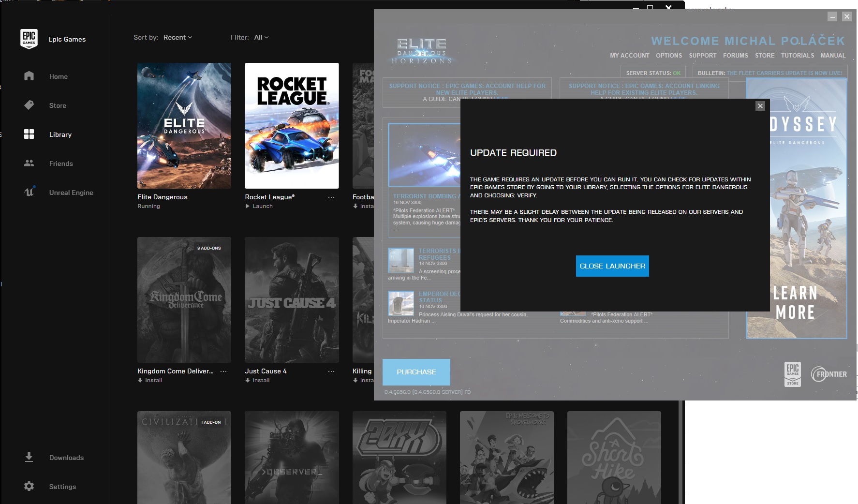Click 'Epic Games' sidebar title text

tap(67, 39)
